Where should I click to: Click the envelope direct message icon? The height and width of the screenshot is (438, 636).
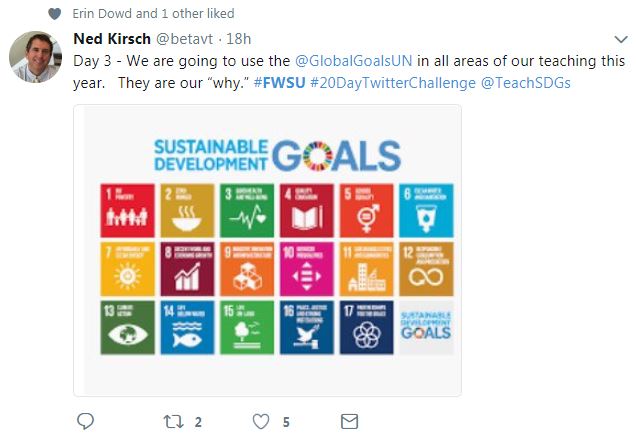coord(350,422)
